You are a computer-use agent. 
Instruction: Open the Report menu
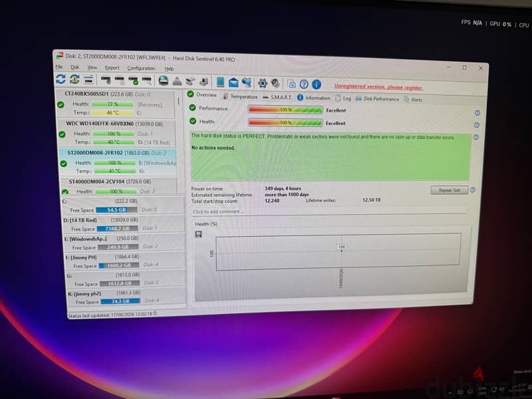pos(112,68)
